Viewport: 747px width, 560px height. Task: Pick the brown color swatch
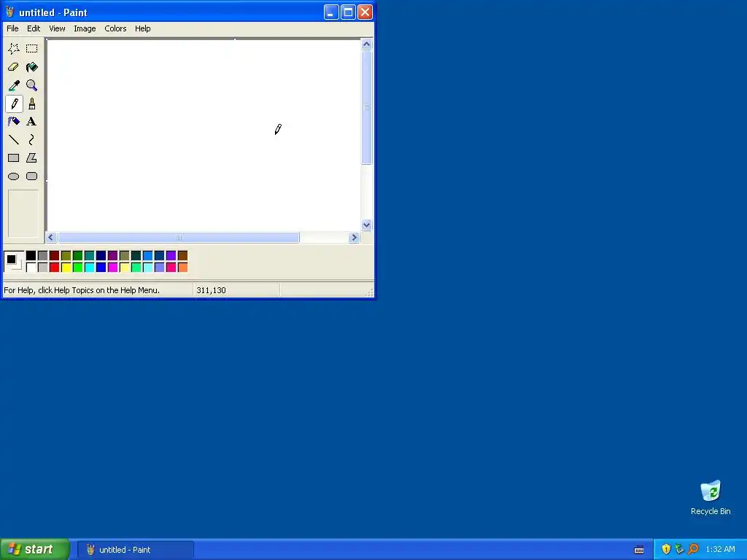[x=183, y=256]
